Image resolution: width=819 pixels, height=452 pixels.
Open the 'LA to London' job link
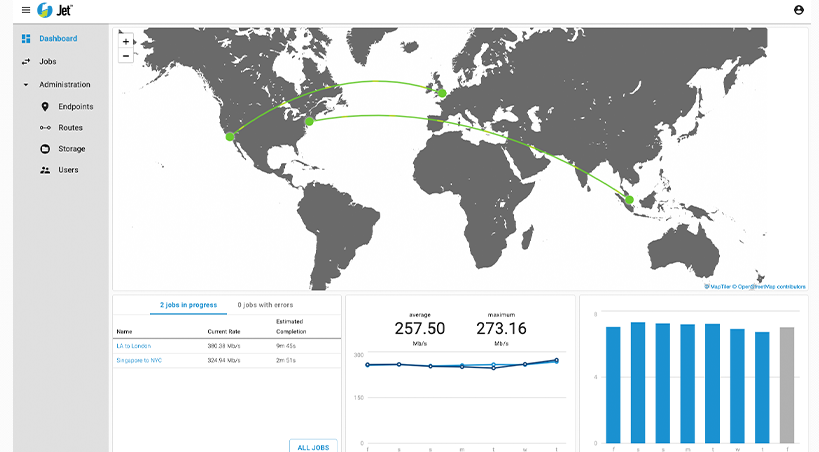point(133,346)
